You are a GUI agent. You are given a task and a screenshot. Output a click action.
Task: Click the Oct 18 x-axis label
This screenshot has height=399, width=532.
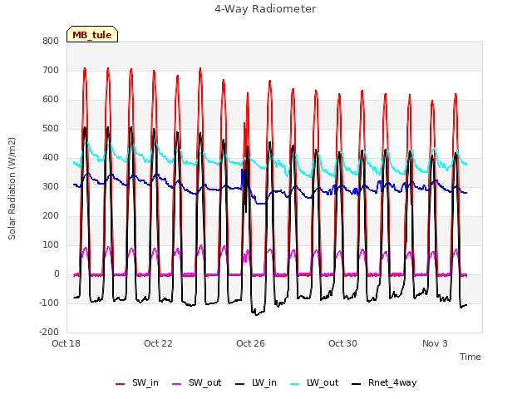(x=66, y=343)
